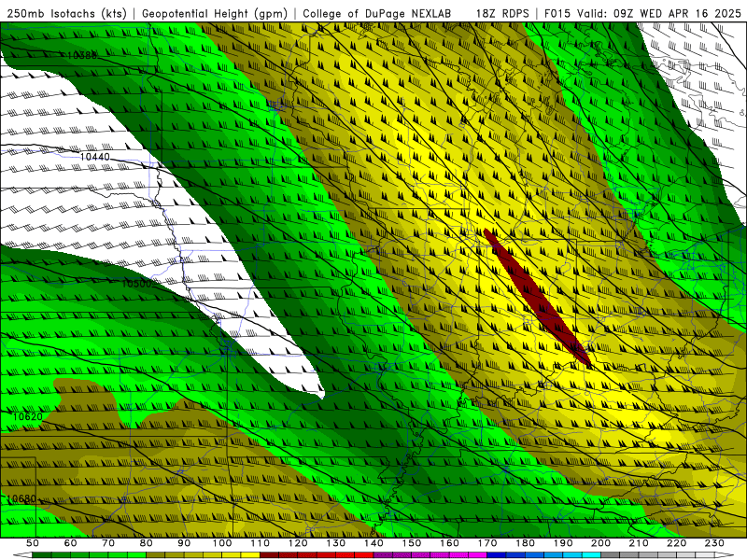Click the 'Valid: 09Z WED APR 16 2025' timestamp
The width and height of the screenshot is (747, 560).
pos(659,13)
